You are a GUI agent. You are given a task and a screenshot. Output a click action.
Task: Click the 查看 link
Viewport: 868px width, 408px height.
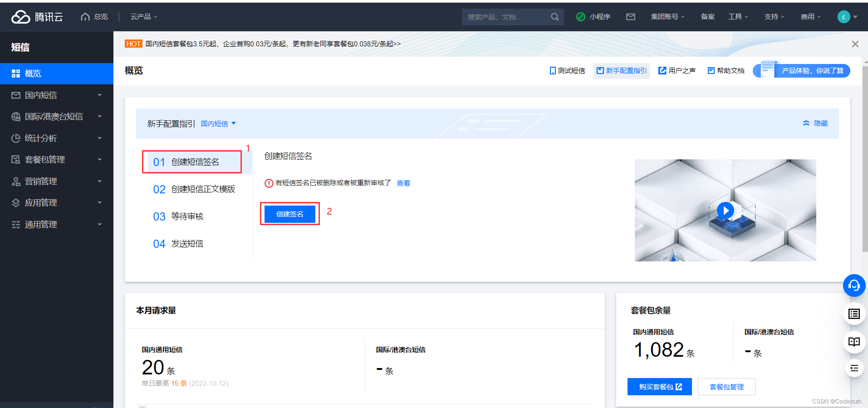(403, 183)
